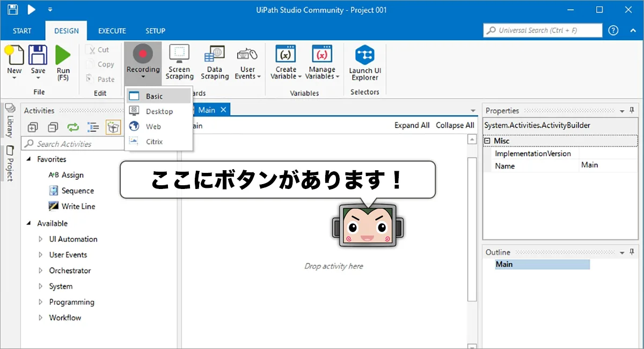
Task: Expand the System node
Action: pos(41,287)
